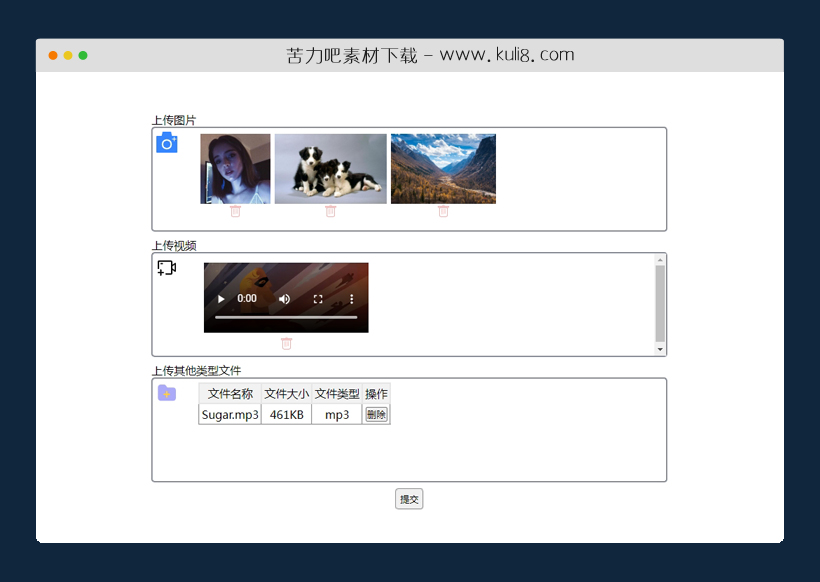This screenshot has width=820, height=582.
Task: Click the folder icon to upload other files
Action: [x=166, y=393]
